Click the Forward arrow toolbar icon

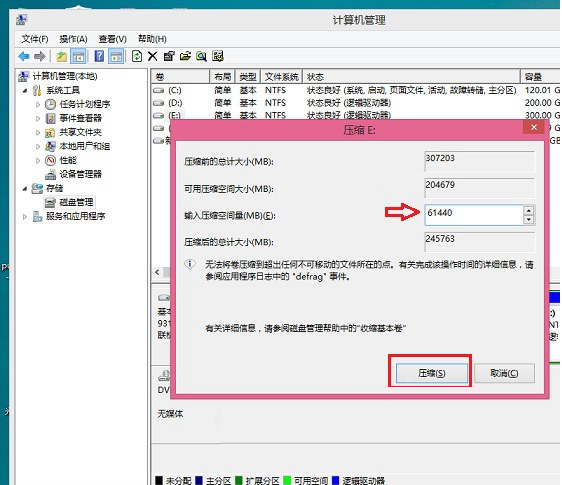[39, 56]
